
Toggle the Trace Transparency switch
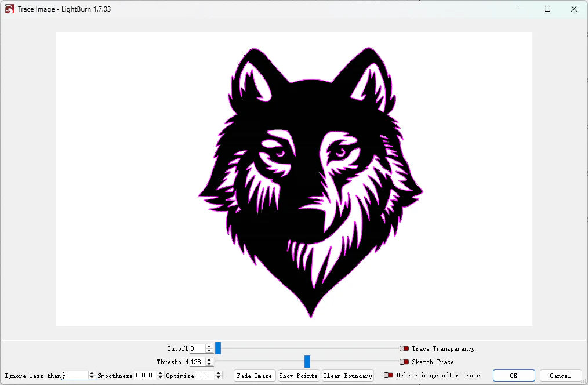point(404,348)
